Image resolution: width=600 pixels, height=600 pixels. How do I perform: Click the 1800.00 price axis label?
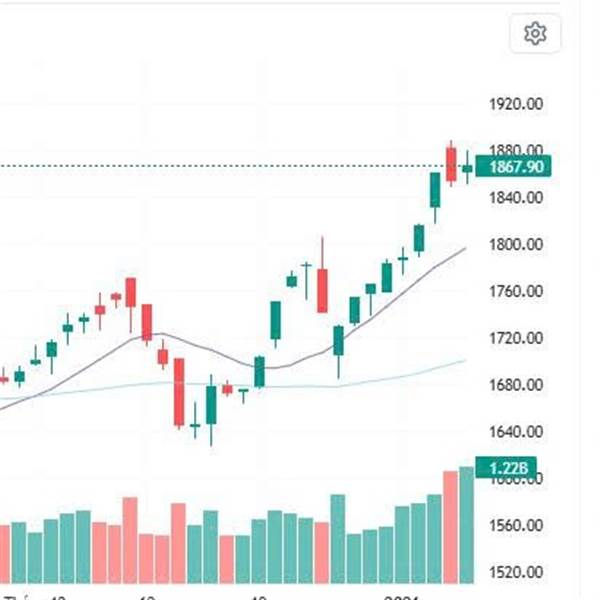click(x=516, y=245)
